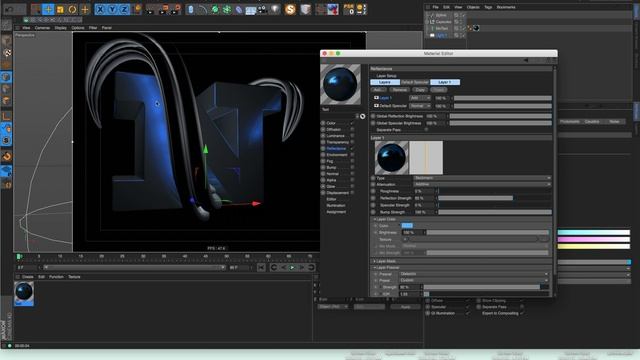Open the Illumination section in channel list
The width and height of the screenshot is (640, 360).
(x=336, y=205)
